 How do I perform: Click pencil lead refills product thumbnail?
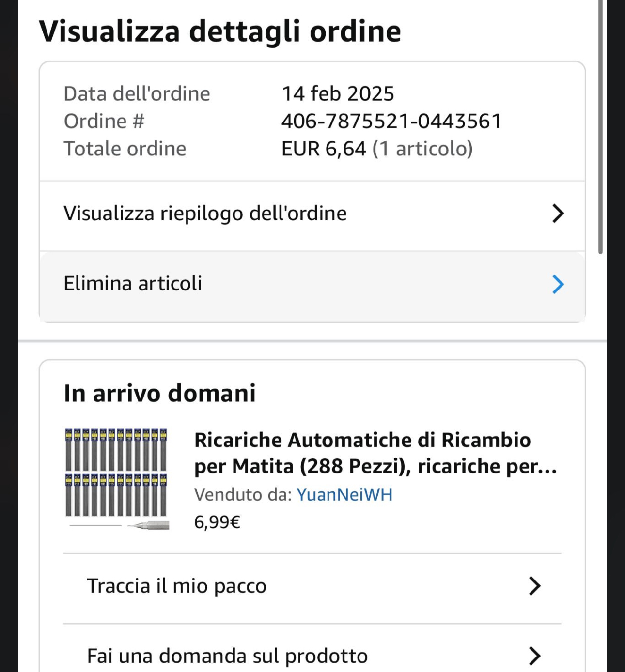click(x=116, y=479)
